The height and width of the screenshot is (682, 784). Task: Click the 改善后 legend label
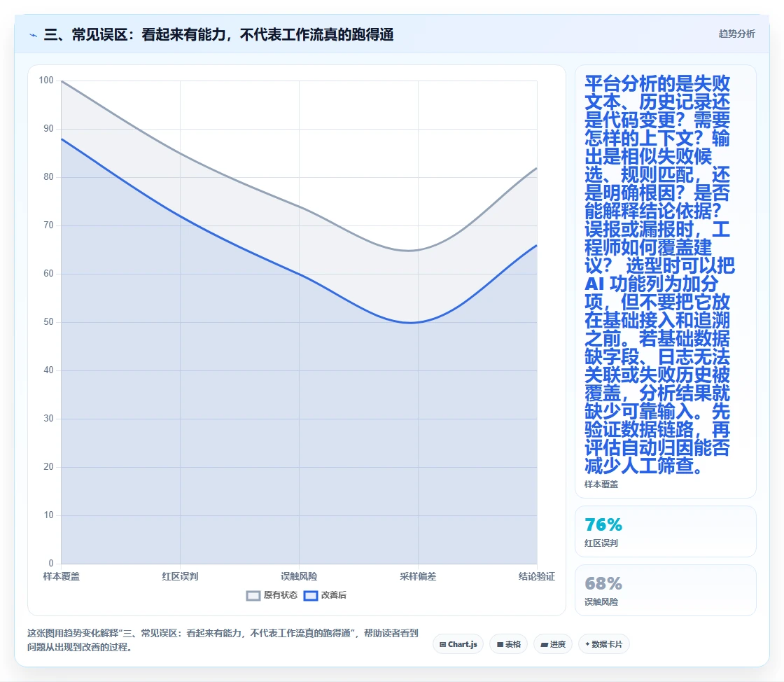333,595
